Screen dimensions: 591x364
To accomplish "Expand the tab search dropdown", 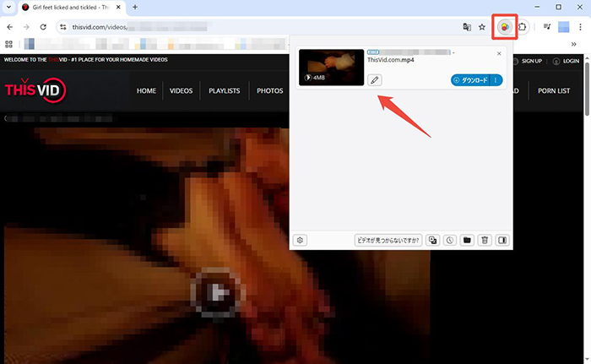I will [x=8, y=7].
